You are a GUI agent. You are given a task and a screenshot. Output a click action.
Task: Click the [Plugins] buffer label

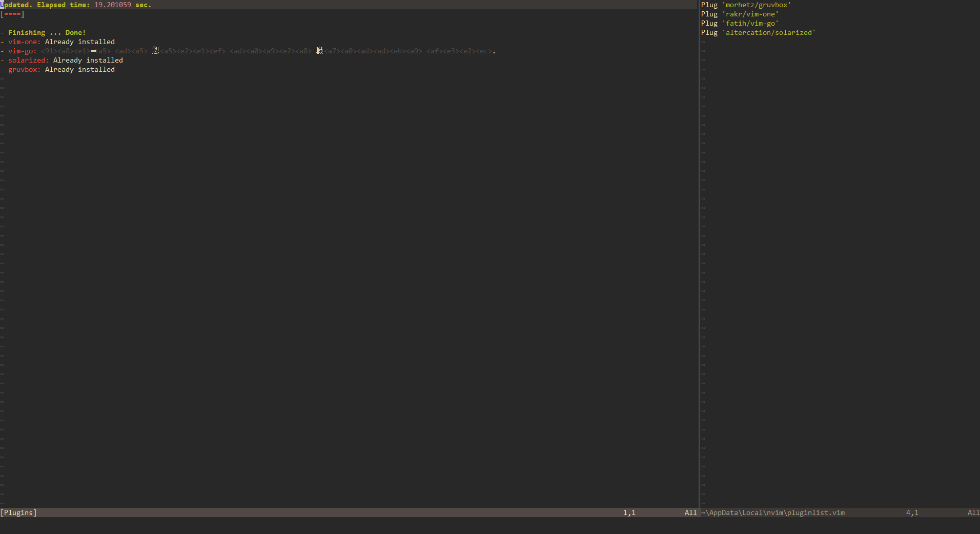[x=18, y=512]
